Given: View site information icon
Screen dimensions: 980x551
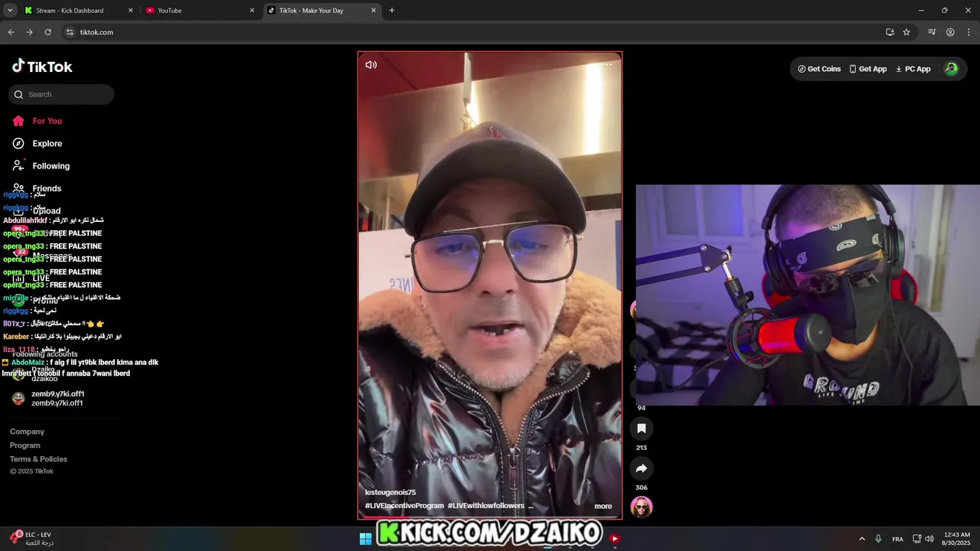Looking at the screenshot, I should coord(70,32).
